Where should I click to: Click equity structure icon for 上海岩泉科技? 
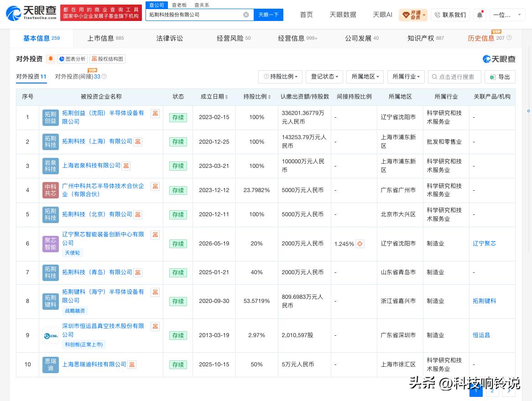(x=126, y=166)
